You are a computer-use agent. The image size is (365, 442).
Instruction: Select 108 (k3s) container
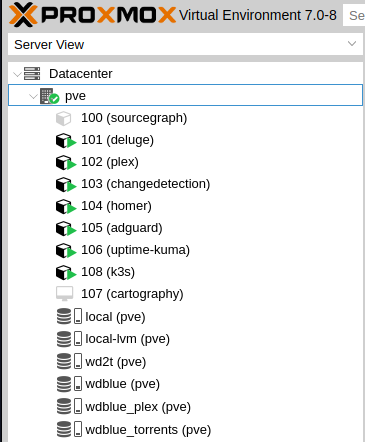tap(108, 272)
